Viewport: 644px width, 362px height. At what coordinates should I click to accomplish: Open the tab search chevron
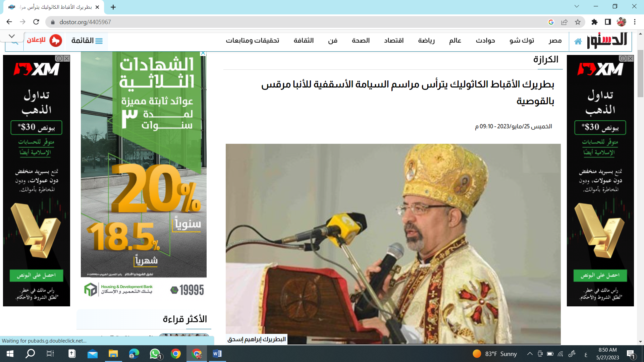(577, 6)
